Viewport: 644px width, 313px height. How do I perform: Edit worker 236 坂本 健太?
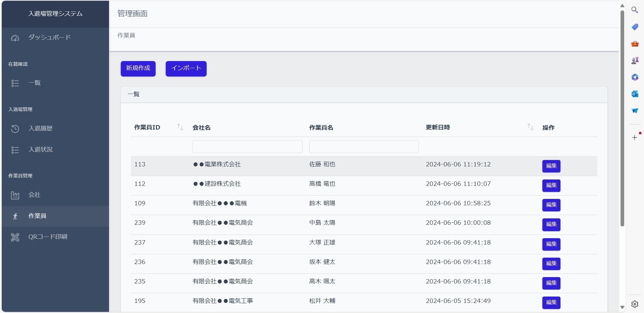coord(551,264)
